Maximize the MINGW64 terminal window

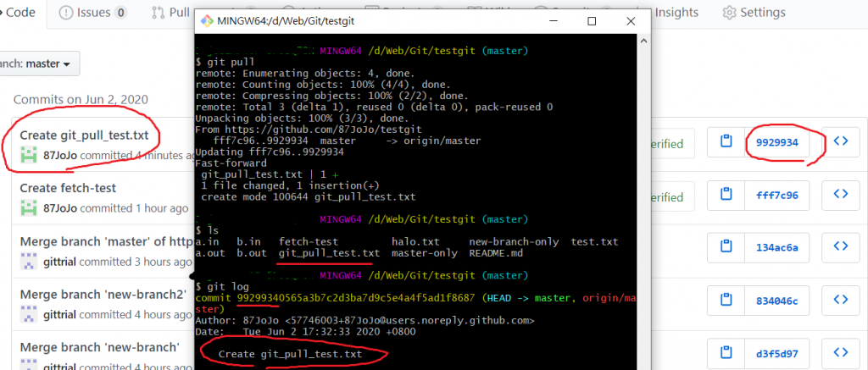coord(592,21)
